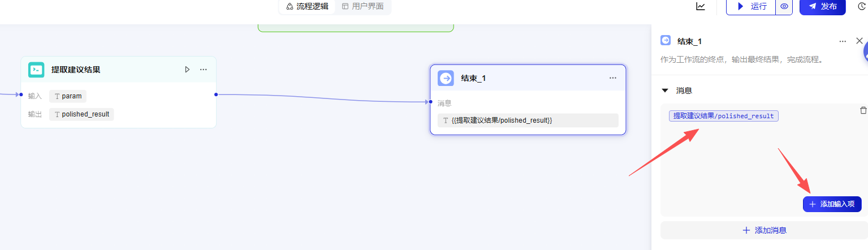This screenshot has width=868, height=250.
Task: Click the 提取建议结果/polished_result variable chip
Action: pos(723,116)
